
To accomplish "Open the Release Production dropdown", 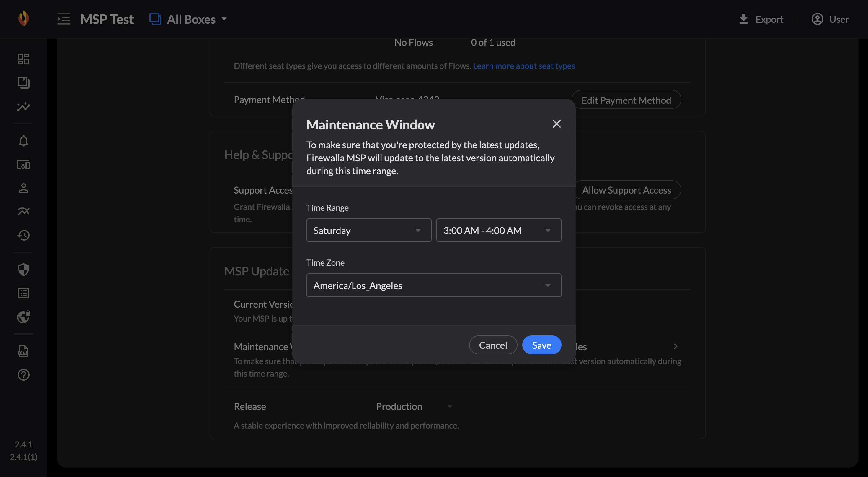I will (414, 406).
